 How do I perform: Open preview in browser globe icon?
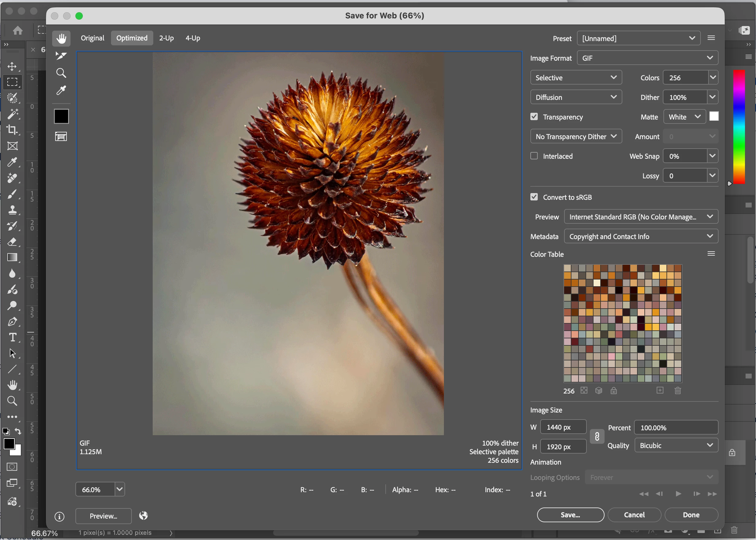[x=143, y=515]
